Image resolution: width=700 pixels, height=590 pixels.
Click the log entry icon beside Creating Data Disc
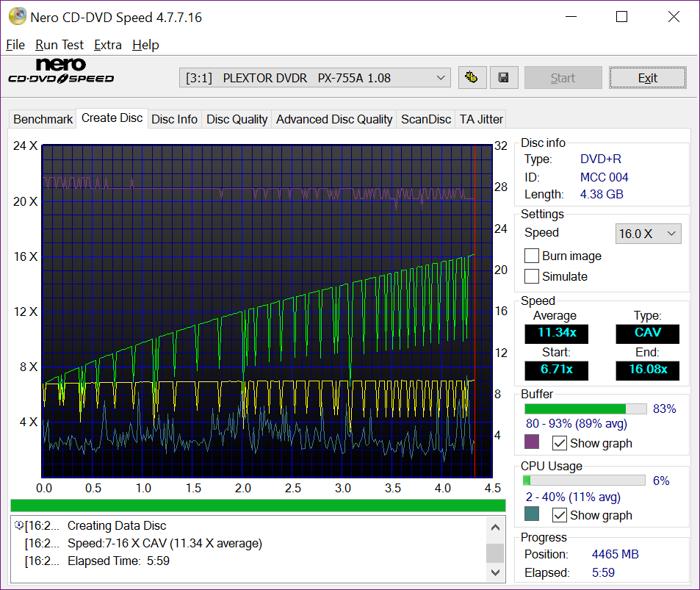click(18, 525)
